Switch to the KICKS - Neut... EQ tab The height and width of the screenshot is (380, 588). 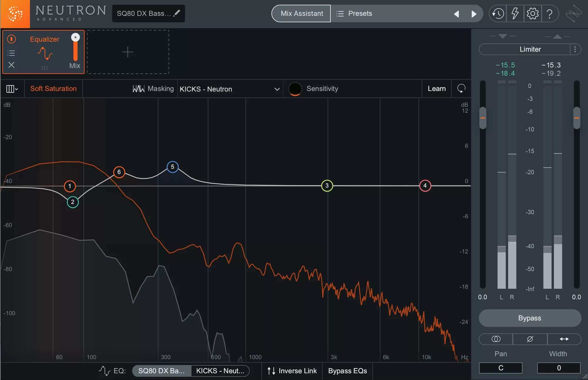220,371
